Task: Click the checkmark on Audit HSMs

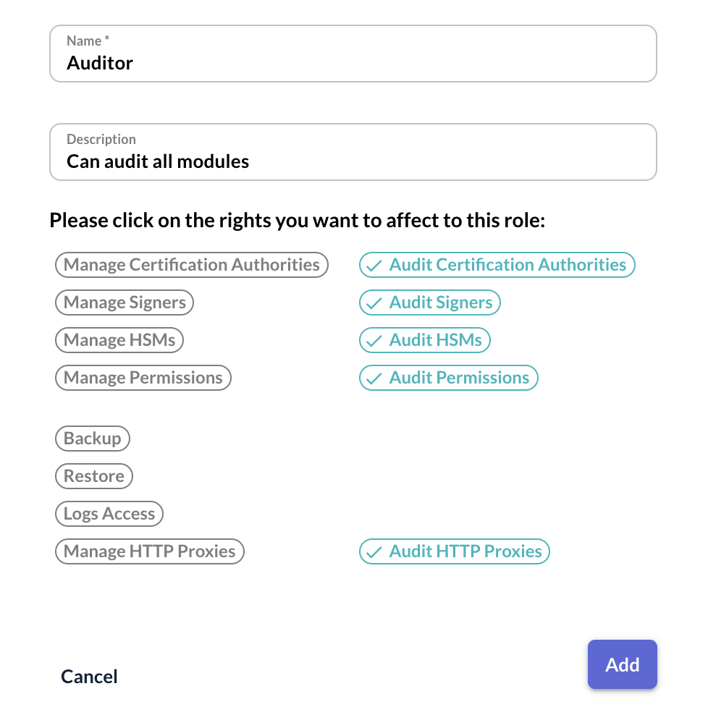Action: click(x=374, y=341)
